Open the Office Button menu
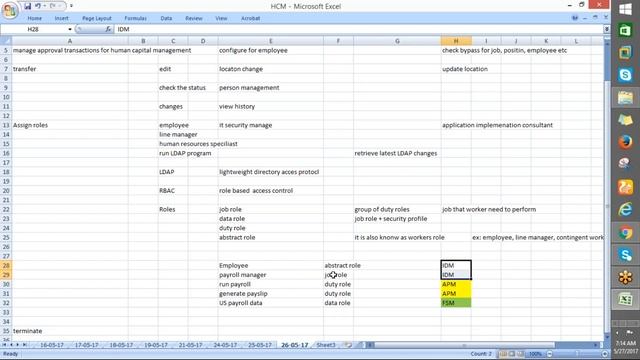 [10, 9]
